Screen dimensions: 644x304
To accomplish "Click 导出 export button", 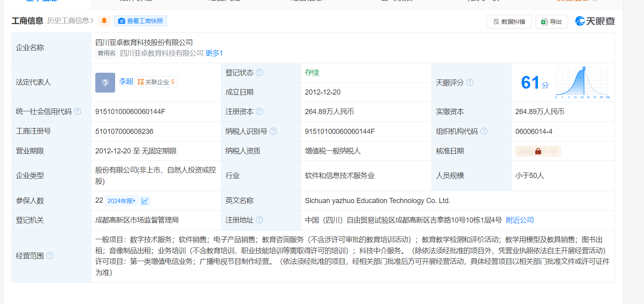I will 551,21.
